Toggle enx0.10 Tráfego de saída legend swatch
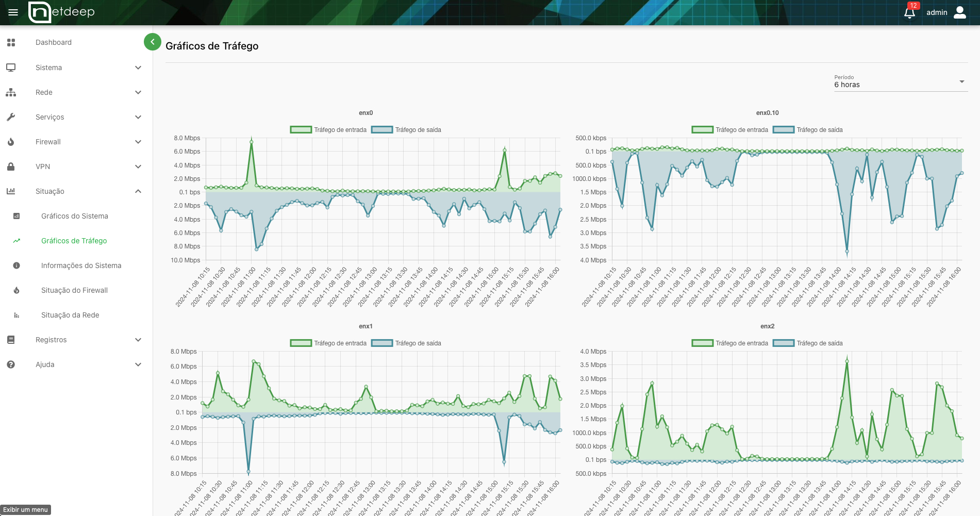Image resolution: width=980 pixels, height=516 pixels. click(784, 130)
